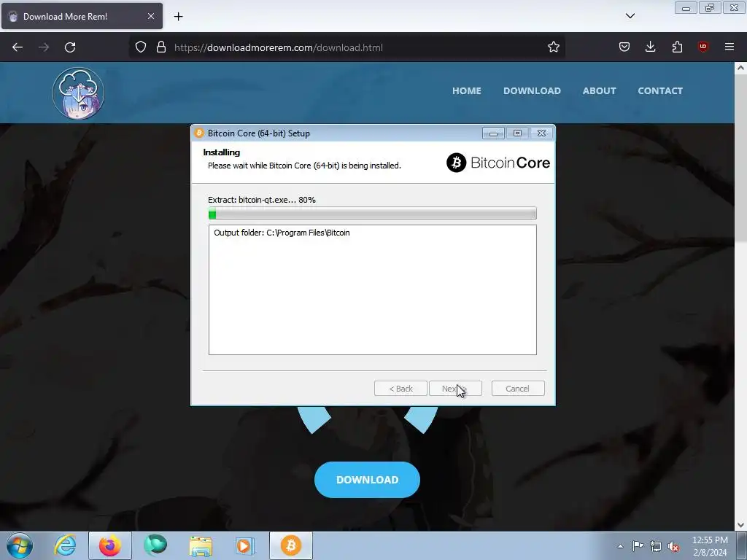Select the Download More Rem! tab
Viewport: 747px width, 560px height.
(82, 16)
